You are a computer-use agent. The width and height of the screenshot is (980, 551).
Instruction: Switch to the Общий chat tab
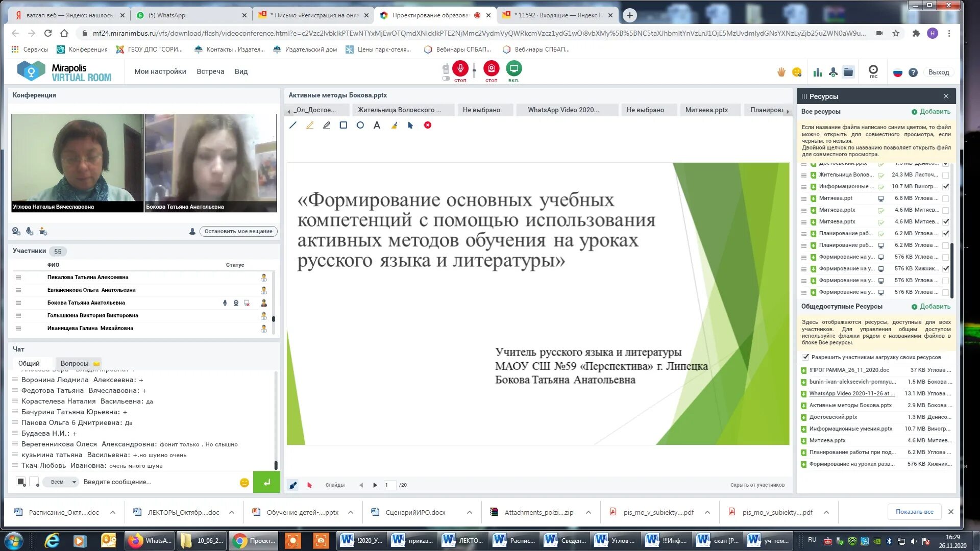29,363
